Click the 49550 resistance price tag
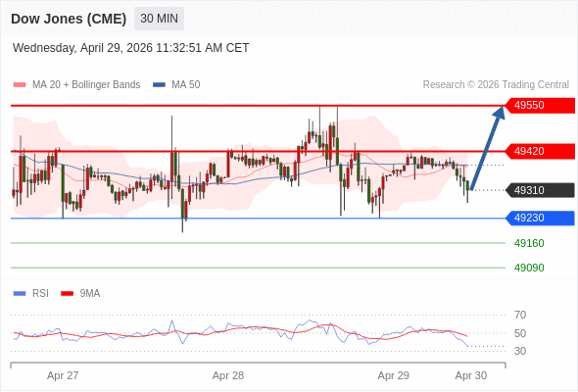The image size is (578, 392). point(540,106)
